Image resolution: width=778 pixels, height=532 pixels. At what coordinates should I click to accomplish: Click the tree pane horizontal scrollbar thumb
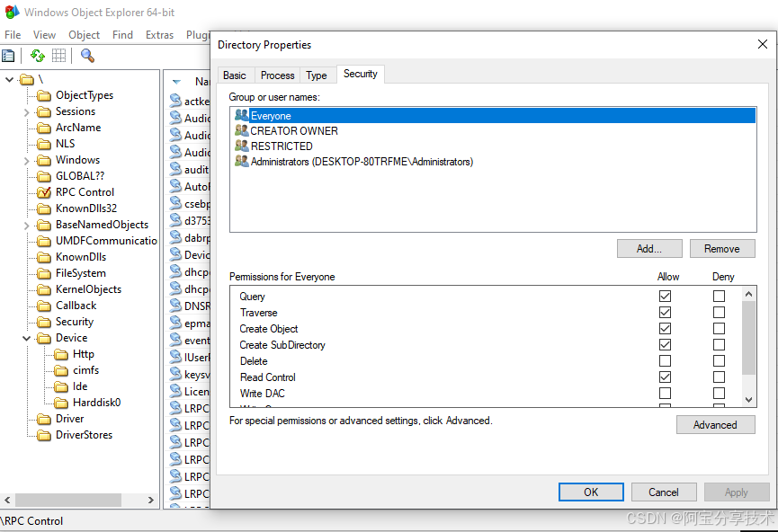[x=68, y=500]
